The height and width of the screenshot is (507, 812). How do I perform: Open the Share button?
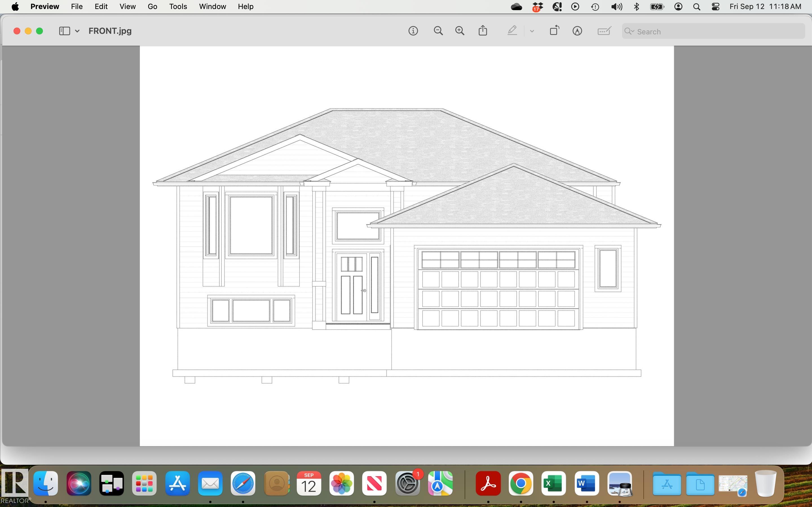coord(483,31)
